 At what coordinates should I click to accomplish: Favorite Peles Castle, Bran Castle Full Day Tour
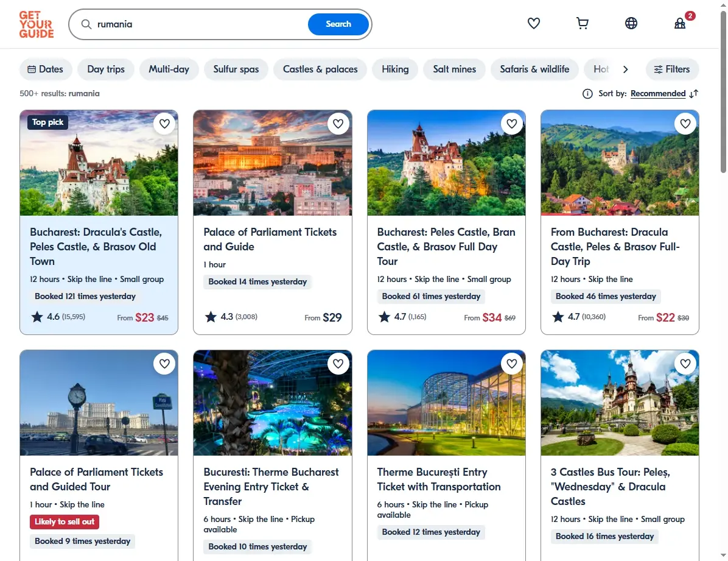512,124
